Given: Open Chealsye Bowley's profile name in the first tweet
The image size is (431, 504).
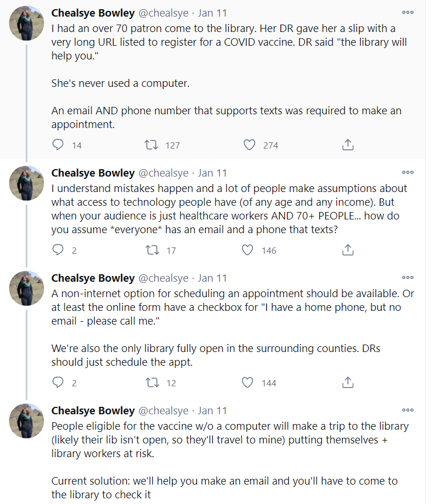Looking at the screenshot, I should [x=93, y=13].
